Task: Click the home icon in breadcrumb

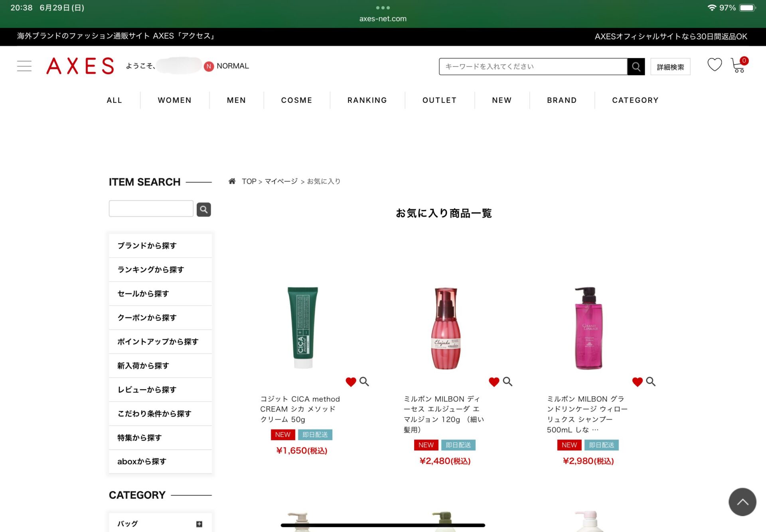Action: tap(232, 181)
